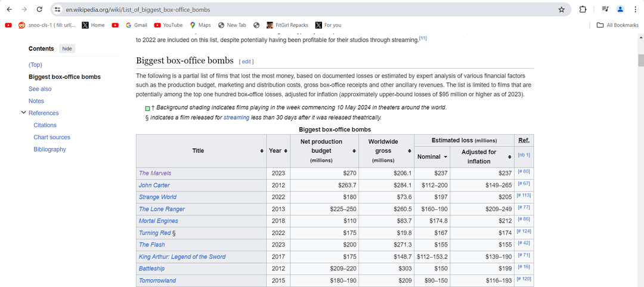Click the green shading legend swatch
This screenshot has width=644, height=287.
coord(147,108)
